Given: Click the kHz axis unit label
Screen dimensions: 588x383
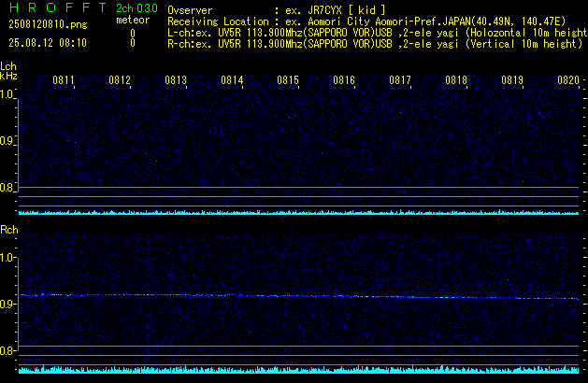Looking at the screenshot, I should point(8,76).
